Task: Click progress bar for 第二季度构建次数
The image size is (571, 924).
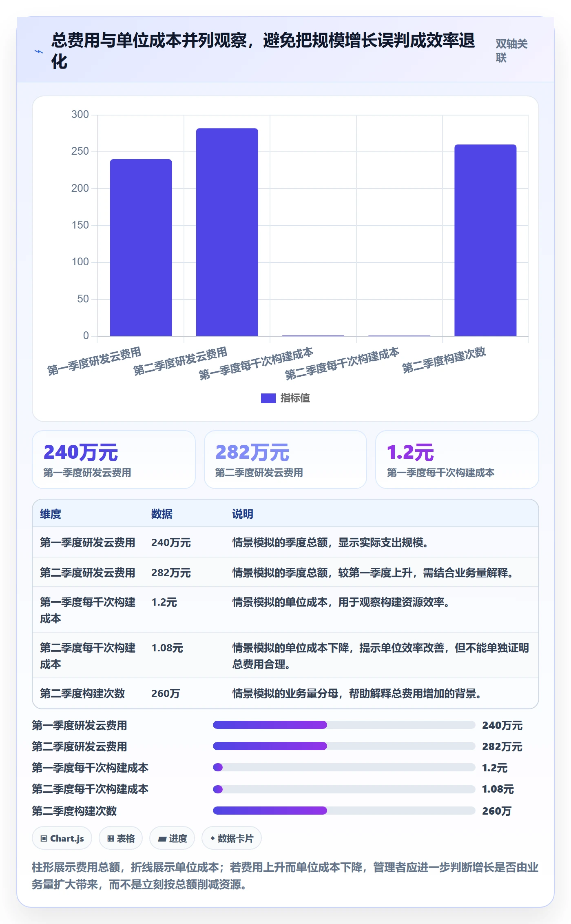Action: tap(344, 810)
